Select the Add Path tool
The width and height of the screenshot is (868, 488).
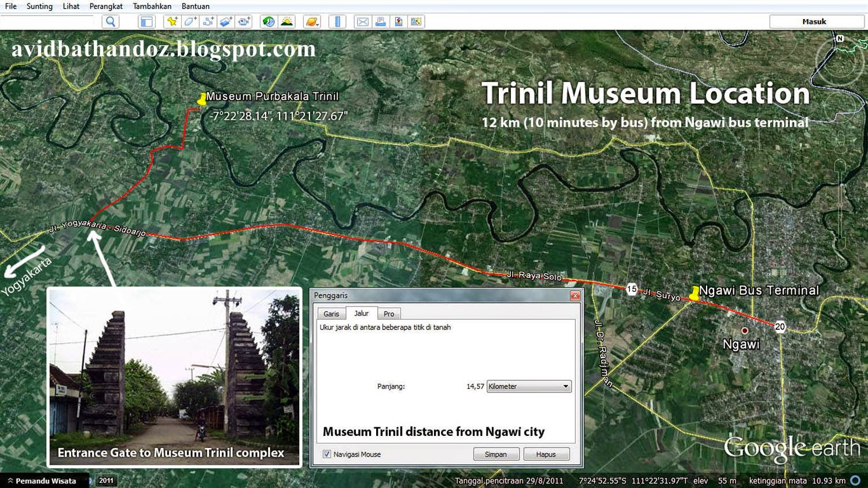pos(207,21)
